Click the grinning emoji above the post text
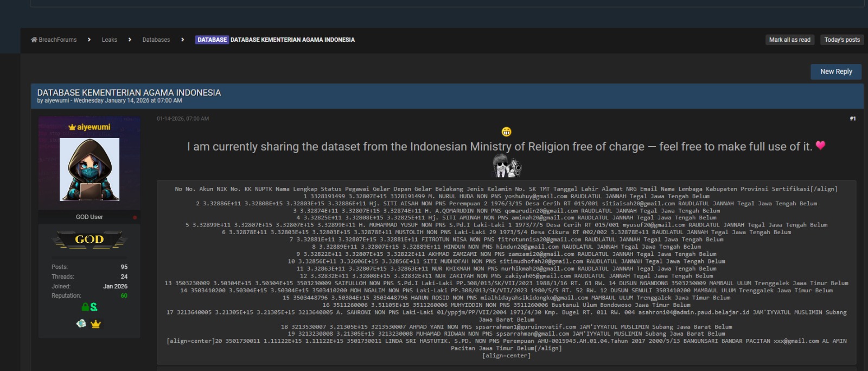The image size is (868, 371). click(506, 131)
